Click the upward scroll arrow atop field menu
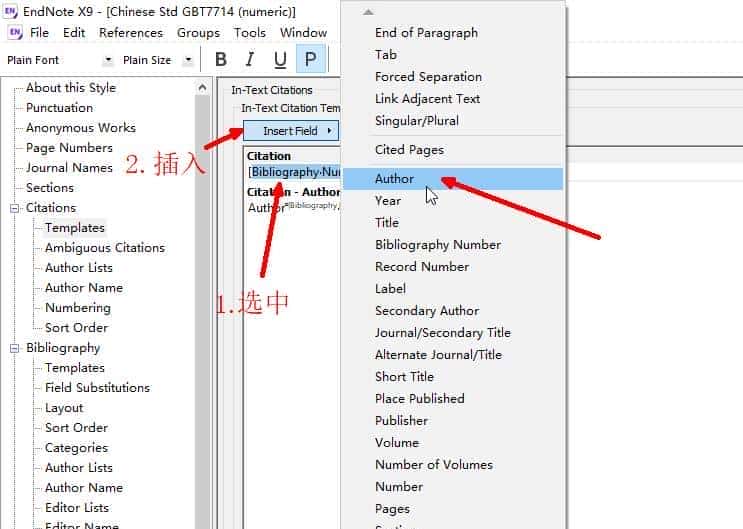The width and height of the screenshot is (743, 529). 368,12
